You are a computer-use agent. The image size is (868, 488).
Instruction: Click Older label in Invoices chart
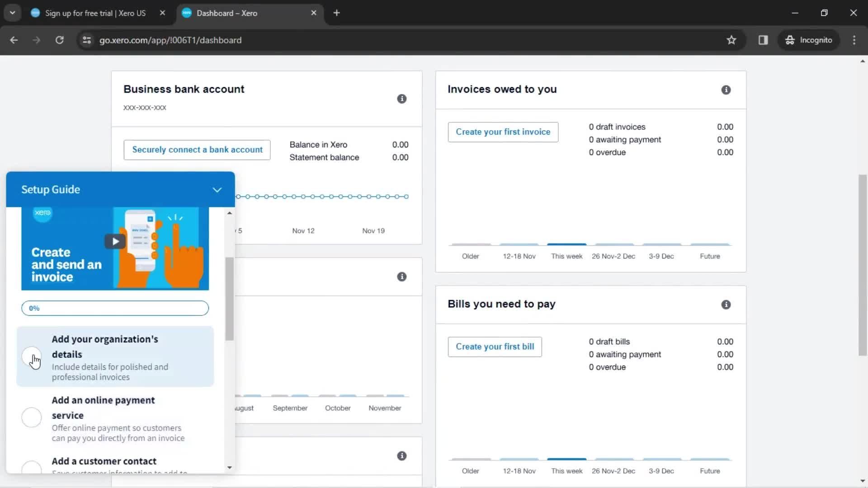pyautogui.click(x=470, y=256)
